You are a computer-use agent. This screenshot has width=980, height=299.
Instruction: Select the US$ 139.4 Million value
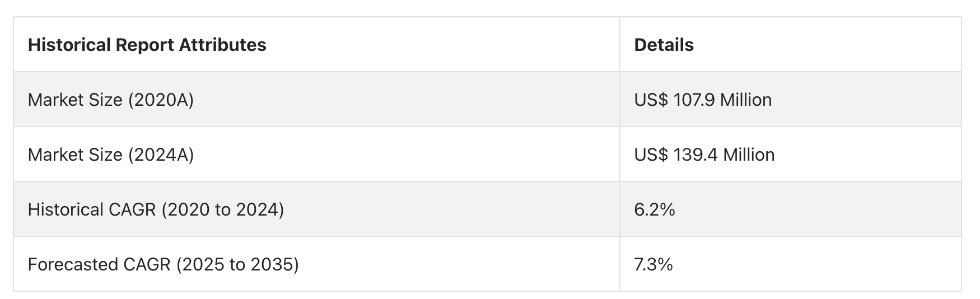pos(704,155)
